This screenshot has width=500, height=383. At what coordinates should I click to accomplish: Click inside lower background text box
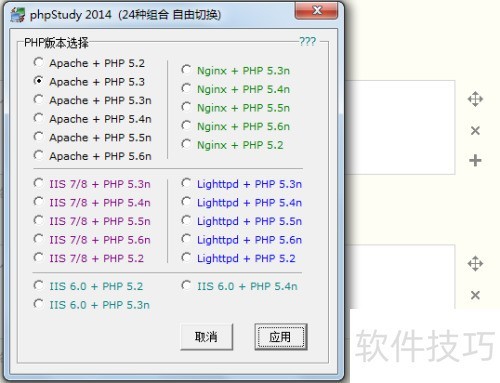pos(400,276)
